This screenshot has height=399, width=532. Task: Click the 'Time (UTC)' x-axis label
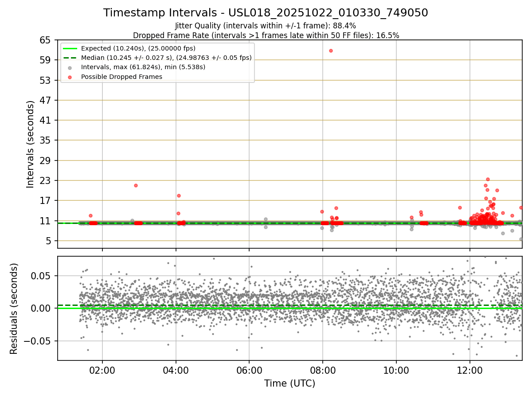click(x=289, y=383)
